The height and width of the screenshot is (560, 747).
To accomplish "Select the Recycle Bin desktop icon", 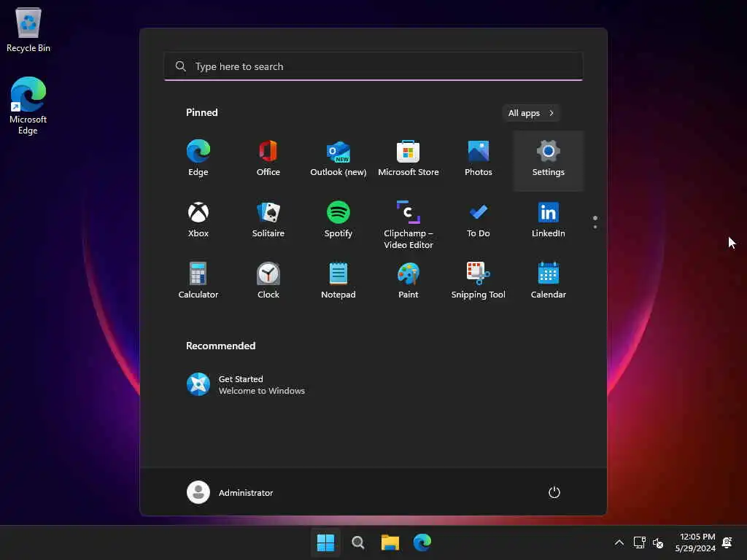I will click(28, 30).
